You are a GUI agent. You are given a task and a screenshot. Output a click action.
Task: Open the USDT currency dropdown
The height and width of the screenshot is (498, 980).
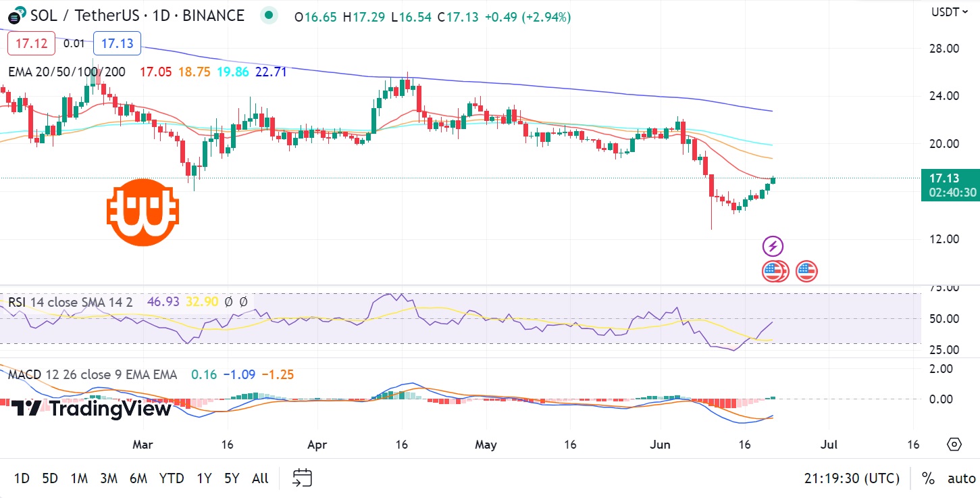950,11
